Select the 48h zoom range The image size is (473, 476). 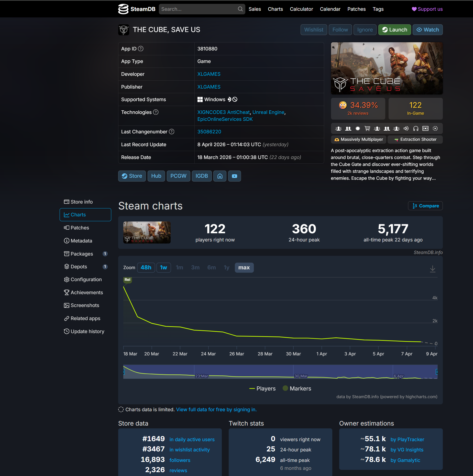[x=146, y=268]
